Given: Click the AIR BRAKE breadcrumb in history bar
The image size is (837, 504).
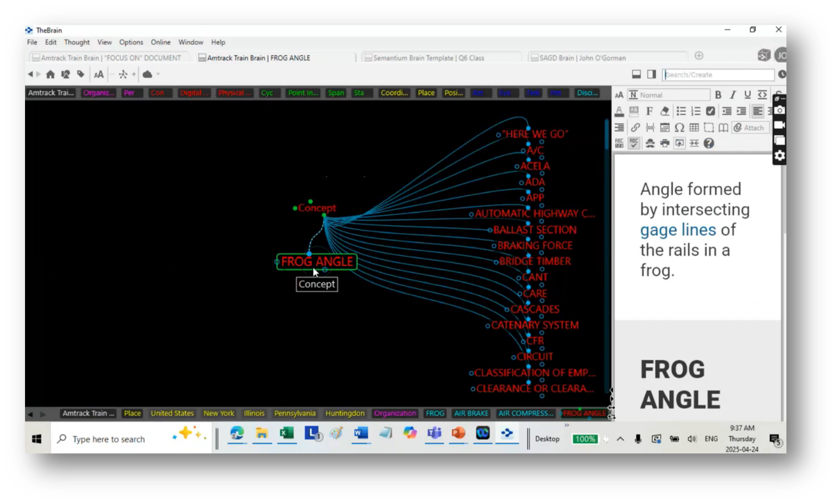Looking at the screenshot, I should pyautogui.click(x=471, y=414).
